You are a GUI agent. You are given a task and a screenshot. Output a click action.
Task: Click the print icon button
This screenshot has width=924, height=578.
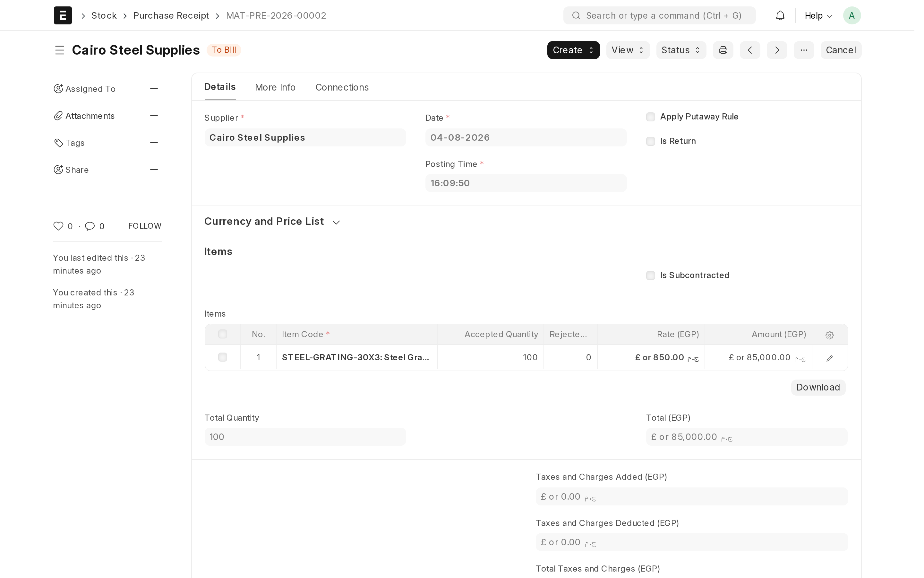coord(723,50)
